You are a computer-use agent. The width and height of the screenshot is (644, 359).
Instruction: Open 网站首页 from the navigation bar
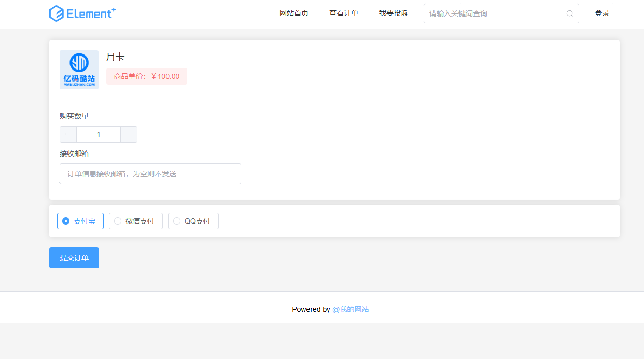pyautogui.click(x=294, y=13)
